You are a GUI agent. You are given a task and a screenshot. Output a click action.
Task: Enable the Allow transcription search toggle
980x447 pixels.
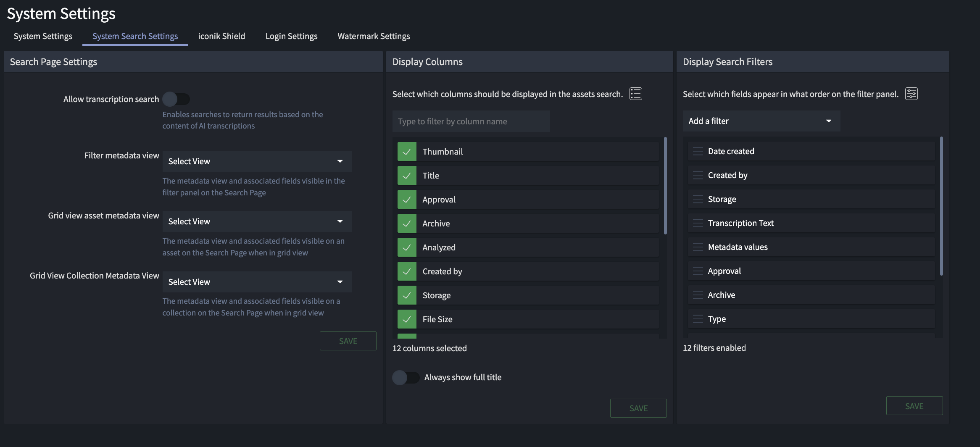pyautogui.click(x=176, y=99)
